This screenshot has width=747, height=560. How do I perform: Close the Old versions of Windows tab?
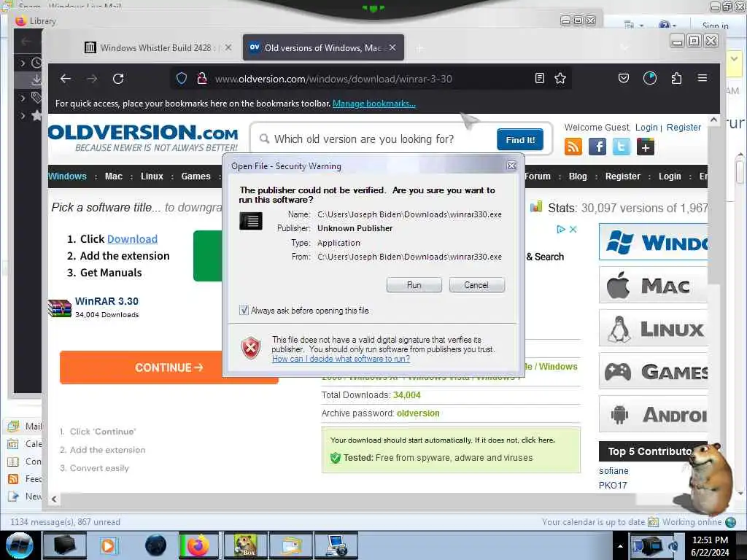[x=392, y=47]
